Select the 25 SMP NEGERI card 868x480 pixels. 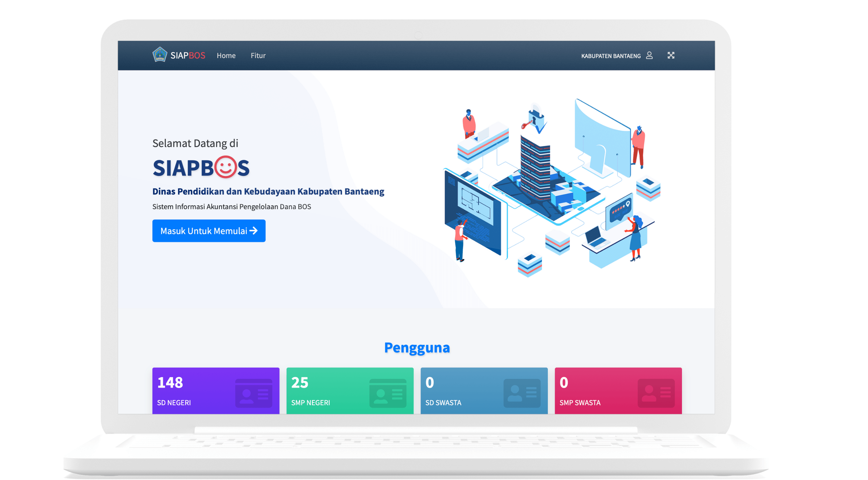coord(350,391)
